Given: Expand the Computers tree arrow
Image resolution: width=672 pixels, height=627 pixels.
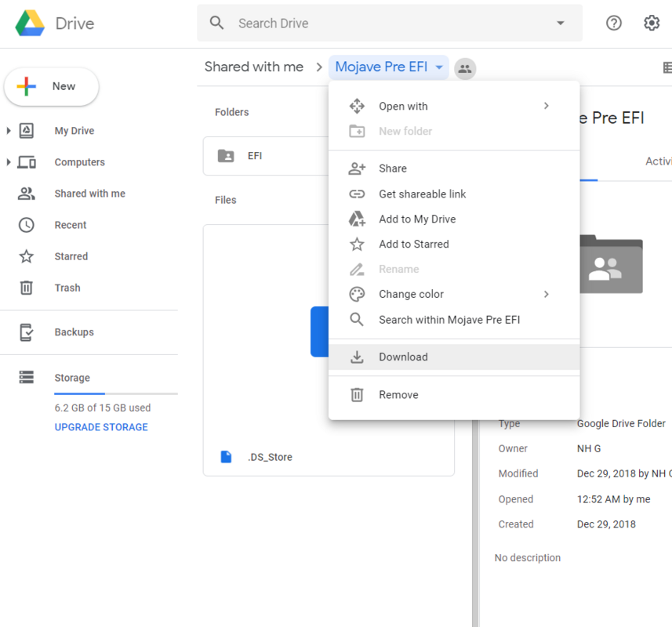Looking at the screenshot, I should click(x=9, y=162).
